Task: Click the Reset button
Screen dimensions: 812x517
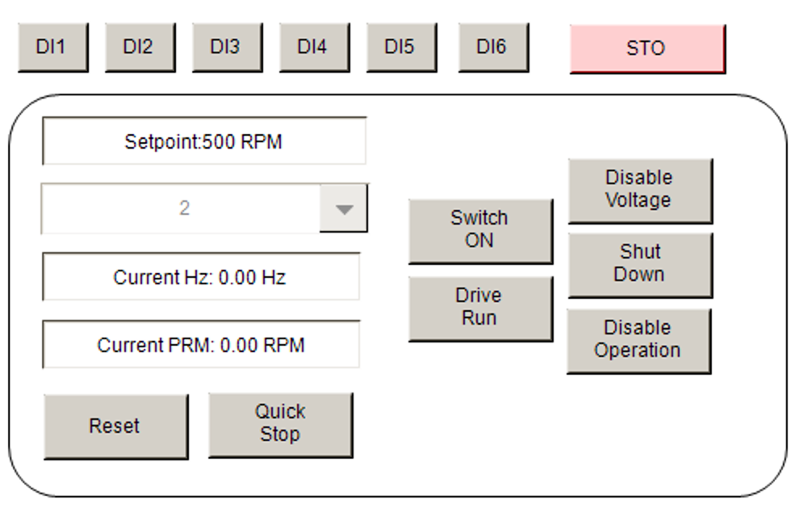Action: click(116, 427)
